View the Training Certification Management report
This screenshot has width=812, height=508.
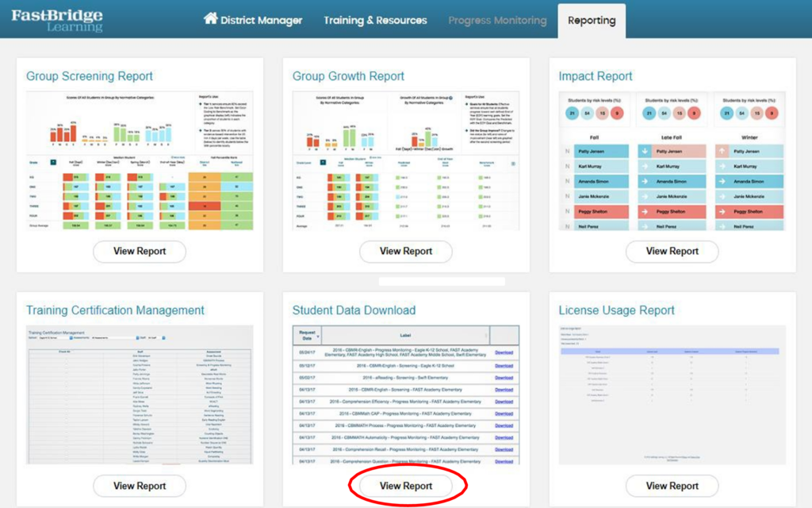pyautogui.click(x=140, y=485)
